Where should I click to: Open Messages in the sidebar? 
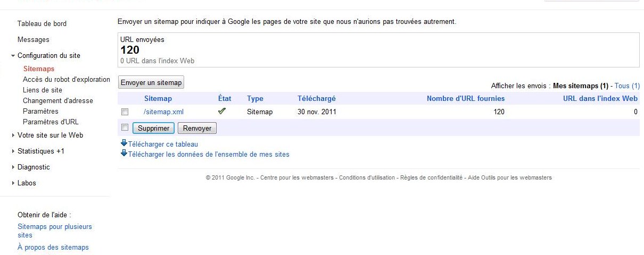pos(34,39)
